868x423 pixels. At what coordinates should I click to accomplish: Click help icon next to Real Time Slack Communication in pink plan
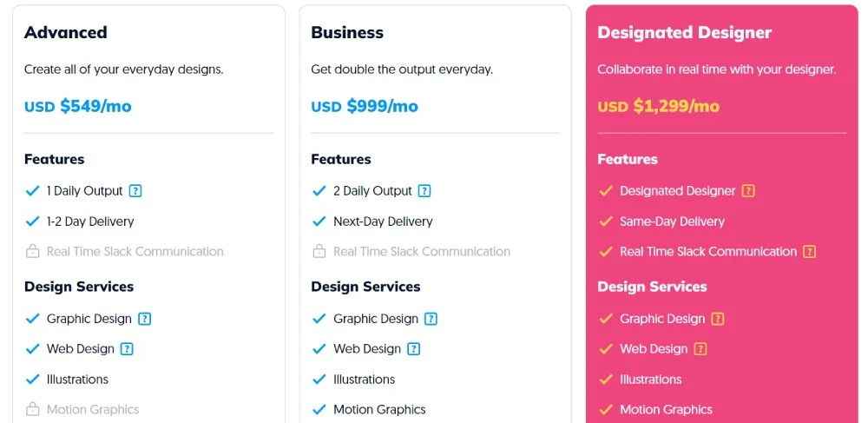tap(809, 252)
